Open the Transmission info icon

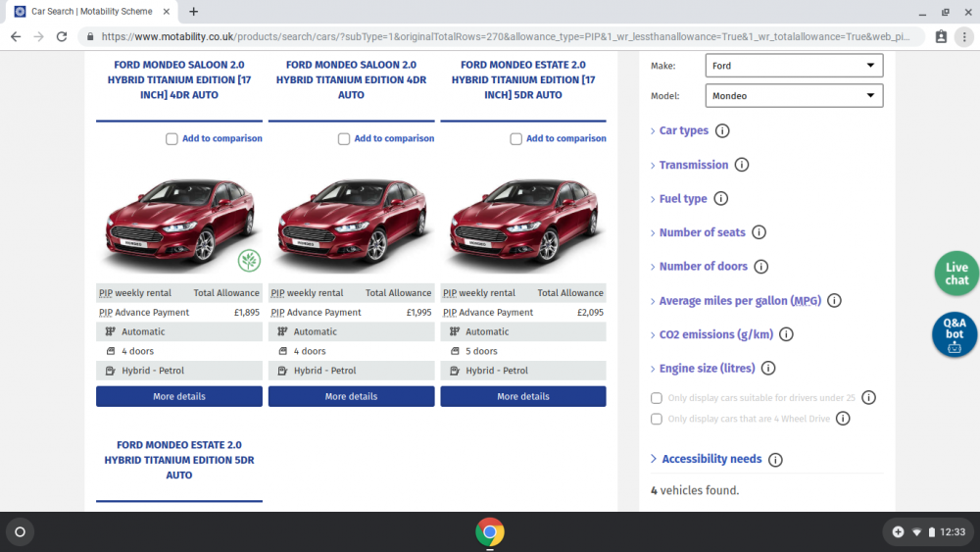point(741,165)
